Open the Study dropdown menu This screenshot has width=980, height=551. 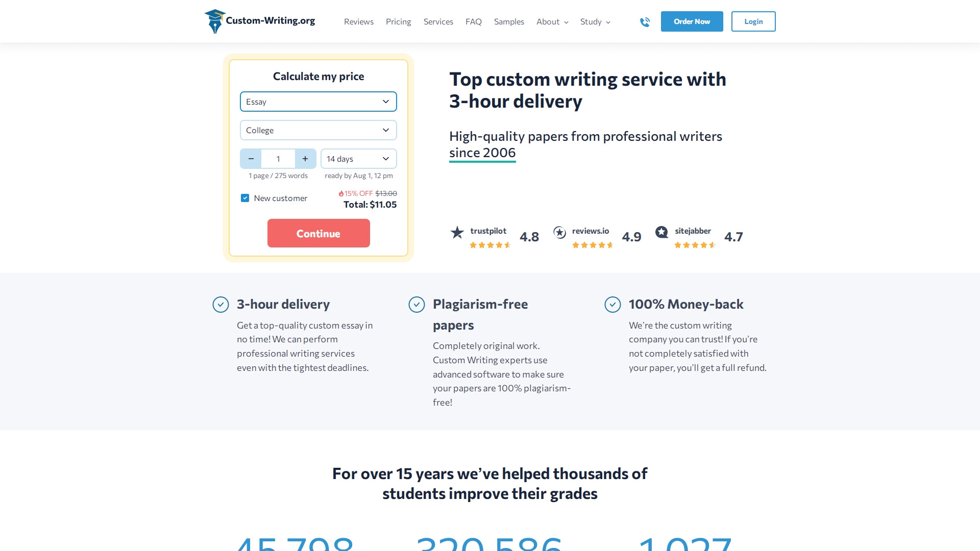pyautogui.click(x=593, y=21)
